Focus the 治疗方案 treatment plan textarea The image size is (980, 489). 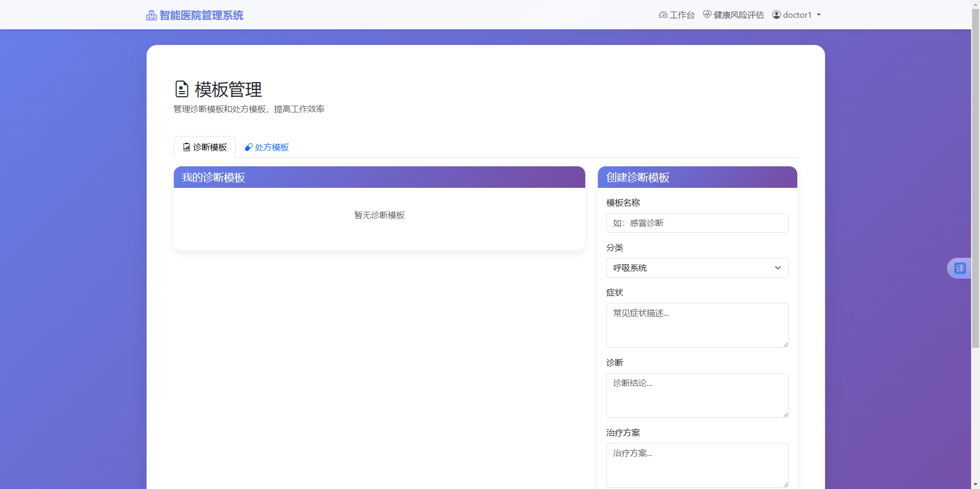[697, 464]
